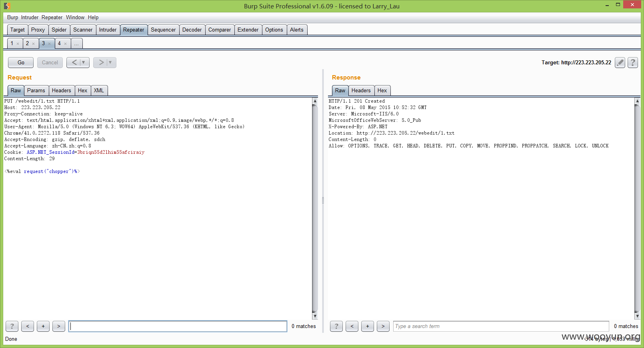
Task: Select Repeater sub-tab 1
Action: point(12,43)
